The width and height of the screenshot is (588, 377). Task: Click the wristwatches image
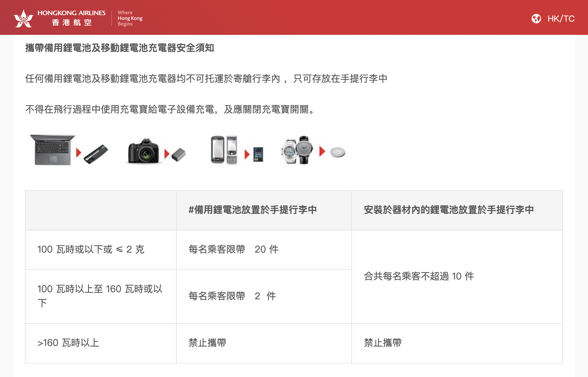pos(297,150)
